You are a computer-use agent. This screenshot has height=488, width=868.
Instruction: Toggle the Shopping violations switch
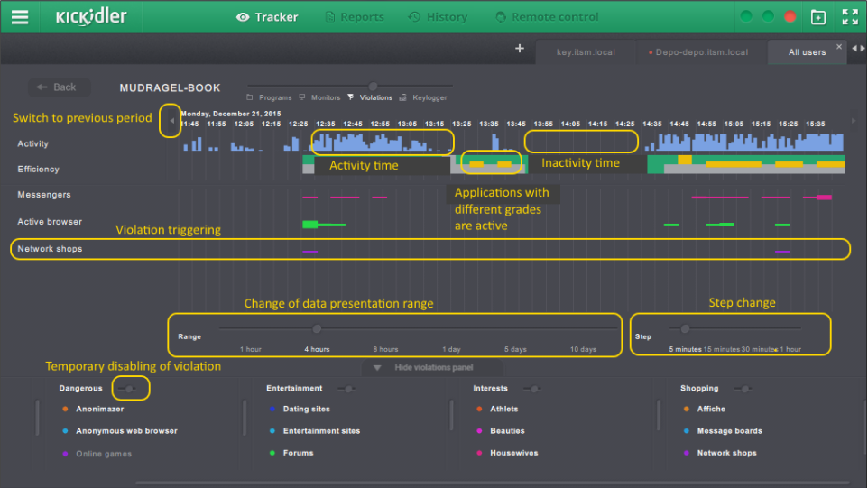pos(743,389)
